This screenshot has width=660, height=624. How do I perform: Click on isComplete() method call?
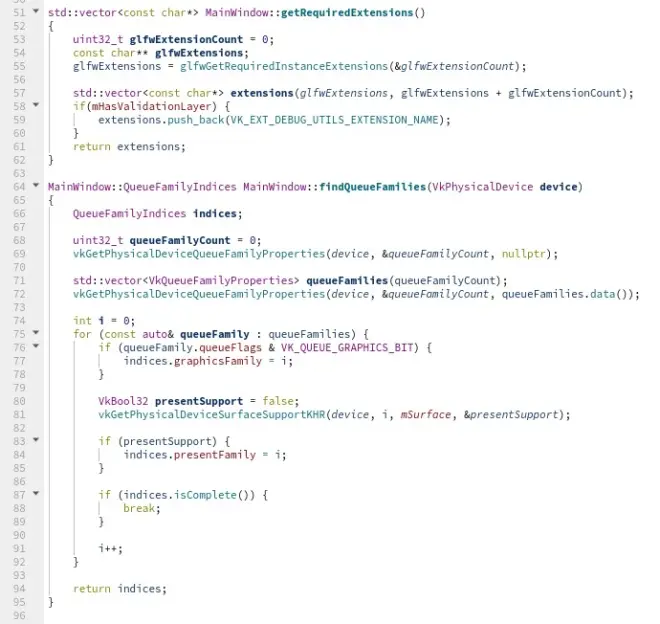point(214,495)
